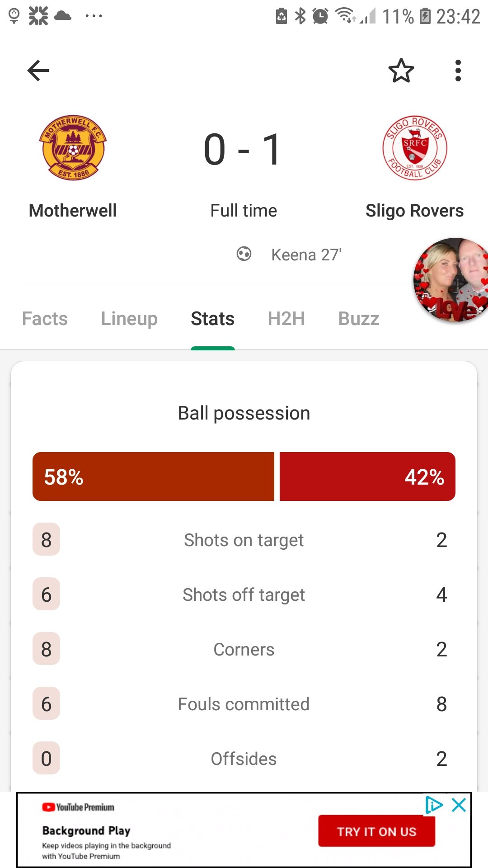
Task: Tap the YouTube Premium logo in ad
Action: 78,807
